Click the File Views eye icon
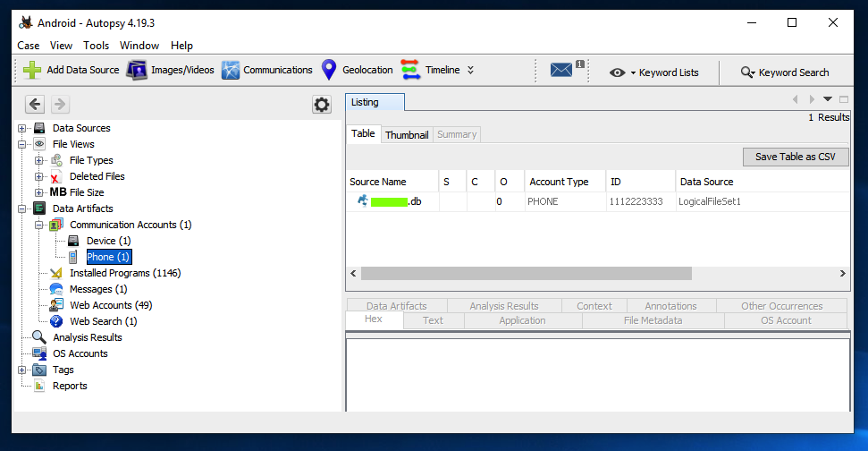 point(39,144)
